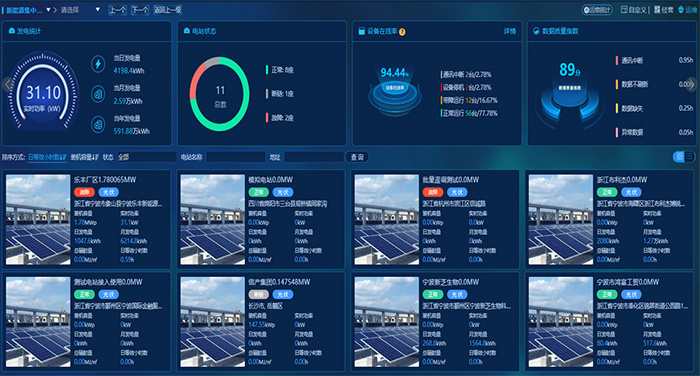The width and height of the screenshot is (700, 376).
Task: Click the 异常数据 0.05h quality item
Action: pos(654,132)
